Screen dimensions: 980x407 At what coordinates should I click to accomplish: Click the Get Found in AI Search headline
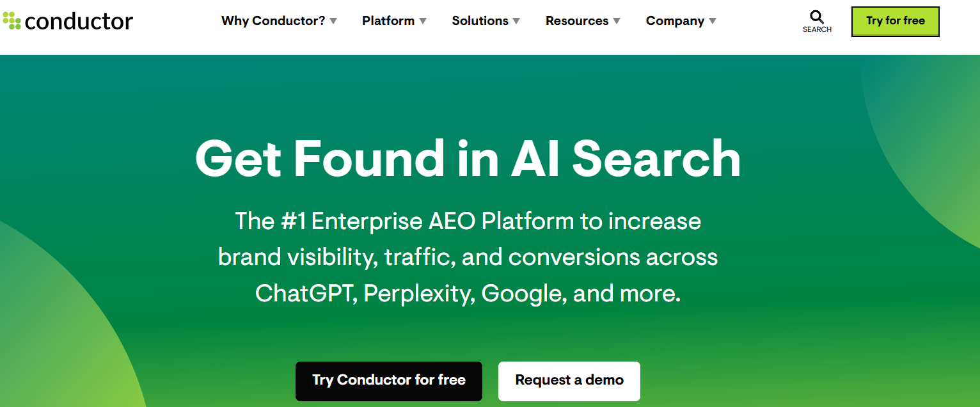click(468, 159)
